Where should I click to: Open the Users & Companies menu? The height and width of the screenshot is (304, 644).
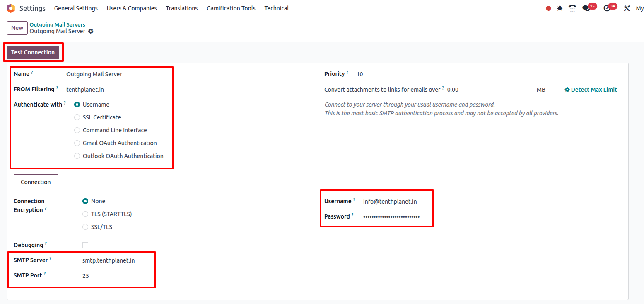132,8
